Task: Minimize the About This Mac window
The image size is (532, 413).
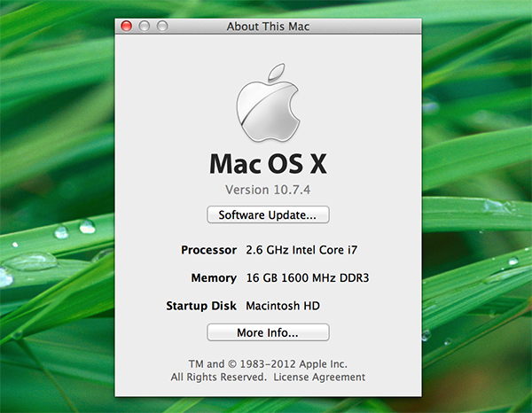Action: pos(145,26)
